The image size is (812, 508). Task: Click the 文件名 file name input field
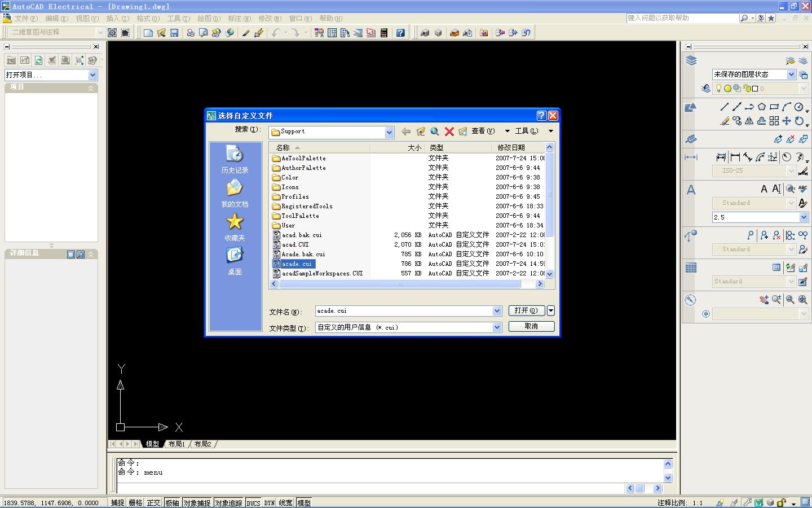click(x=404, y=311)
